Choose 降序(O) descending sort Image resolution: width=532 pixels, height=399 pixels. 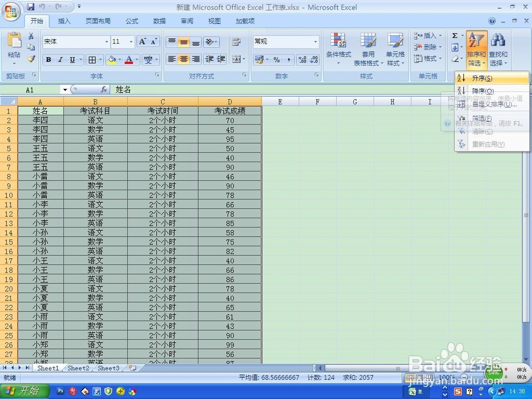(x=492, y=91)
